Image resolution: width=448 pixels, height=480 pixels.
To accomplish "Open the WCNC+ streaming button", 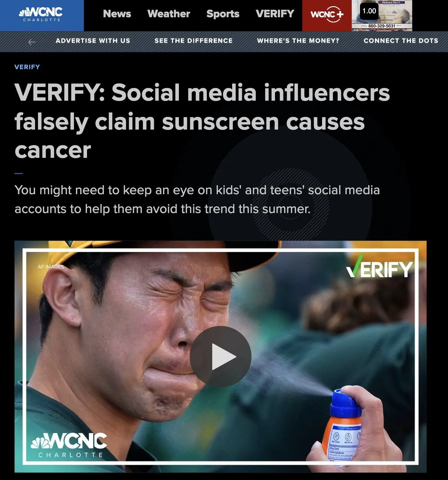I will click(327, 15).
